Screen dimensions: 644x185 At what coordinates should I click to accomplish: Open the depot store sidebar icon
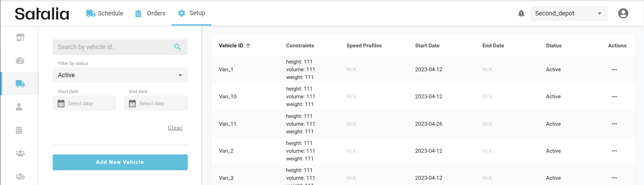(x=20, y=38)
